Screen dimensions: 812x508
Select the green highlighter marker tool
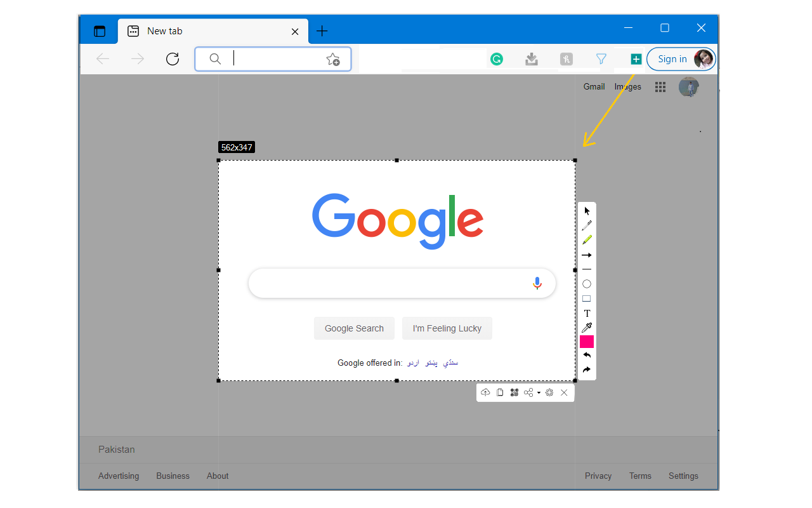coord(587,240)
